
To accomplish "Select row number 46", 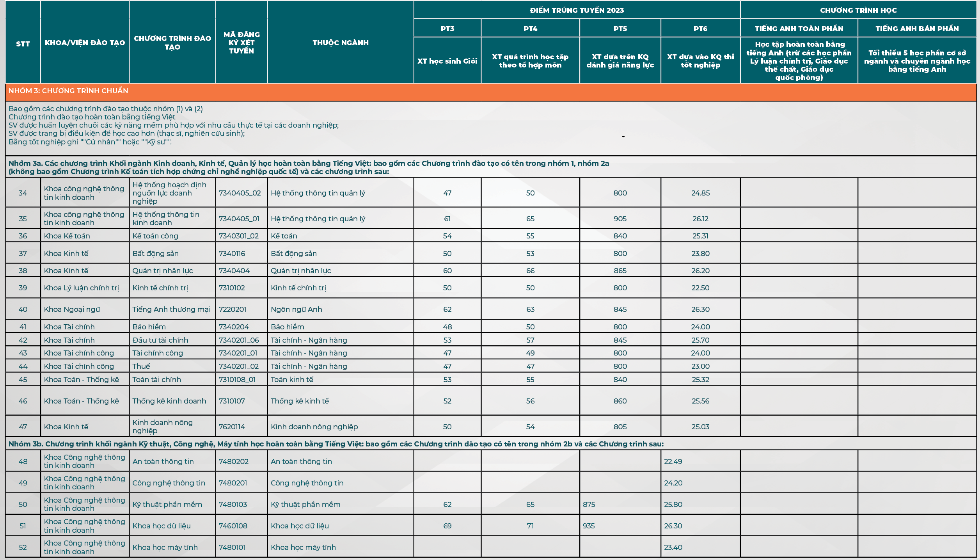I will pyautogui.click(x=23, y=401).
